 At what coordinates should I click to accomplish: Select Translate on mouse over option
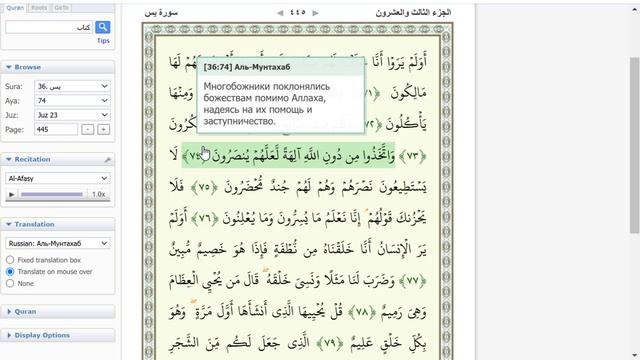pos(10,271)
